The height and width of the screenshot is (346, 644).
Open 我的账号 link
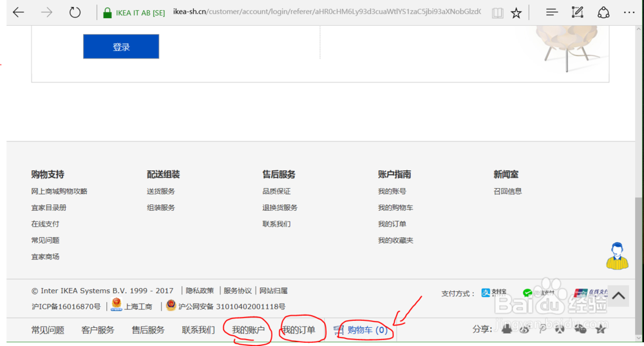coord(392,191)
